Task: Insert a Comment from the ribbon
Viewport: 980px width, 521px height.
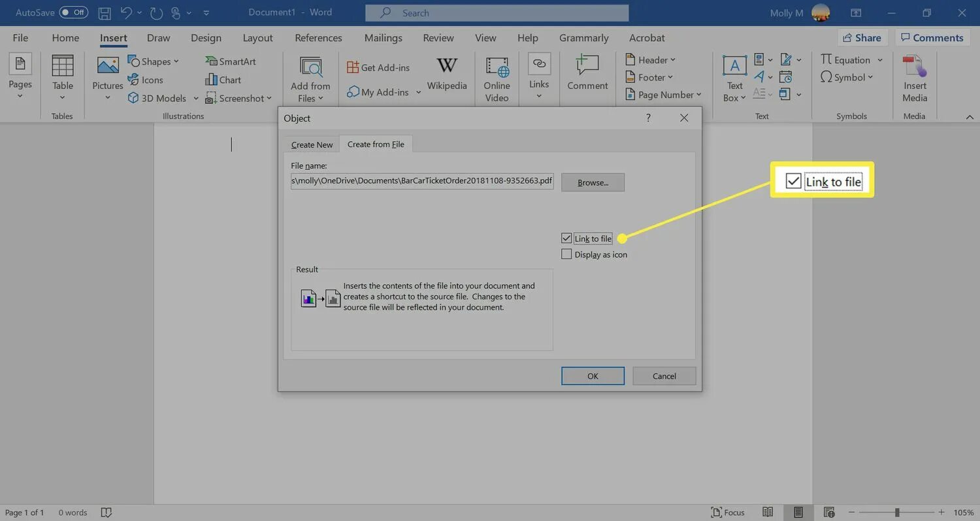Action: click(x=587, y=73)
